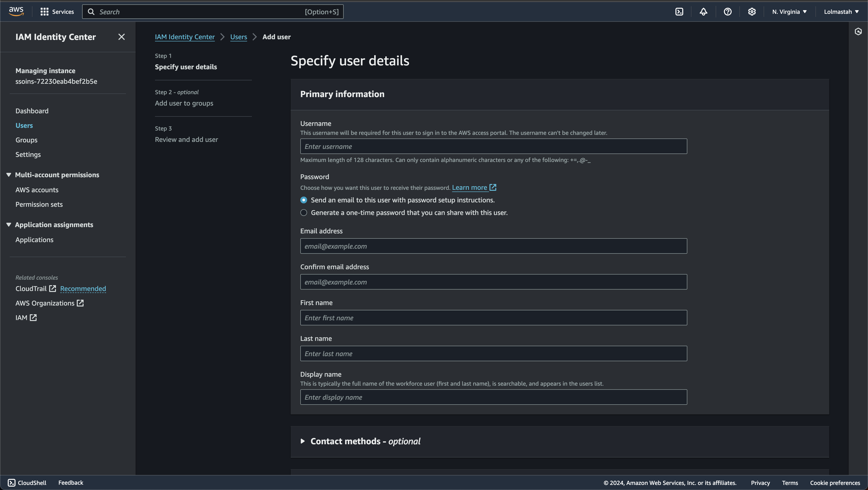Open the Learn more password link
The image size is (868, 490).
(469, 187)
